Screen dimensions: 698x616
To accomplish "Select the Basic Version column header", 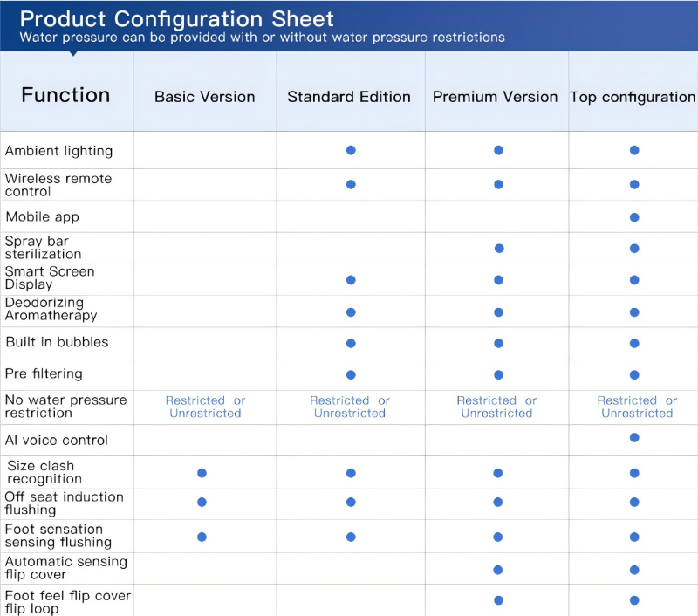I will coord(205,97).
